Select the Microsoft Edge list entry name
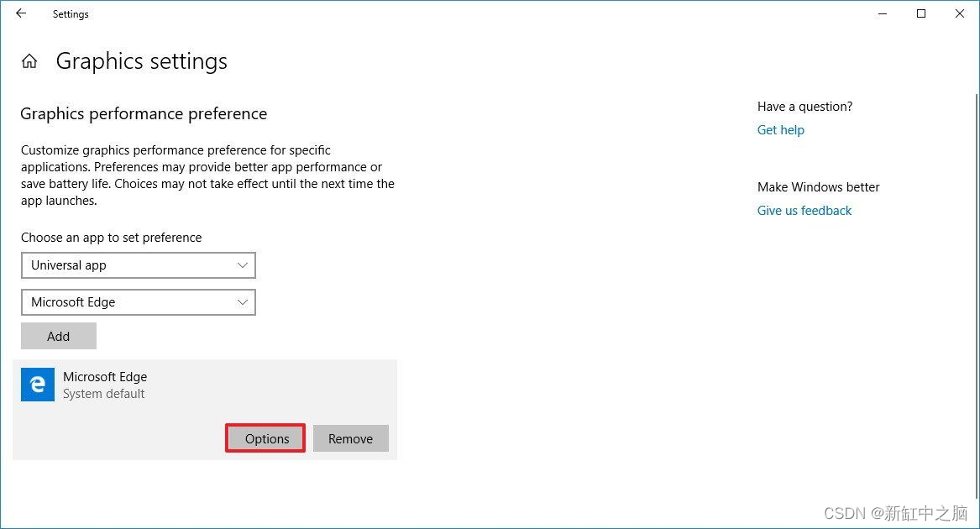This screenshot has height=529, width=980. [x=105, y=376]
